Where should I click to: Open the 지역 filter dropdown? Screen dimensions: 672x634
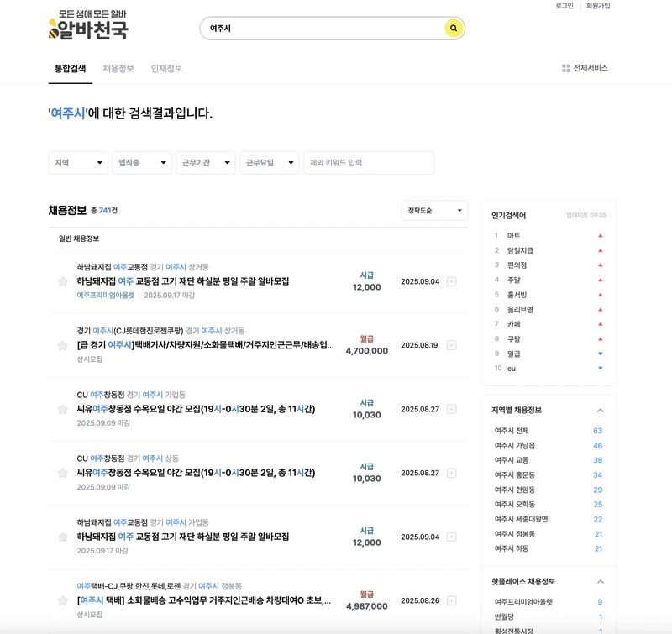(77, 163)
